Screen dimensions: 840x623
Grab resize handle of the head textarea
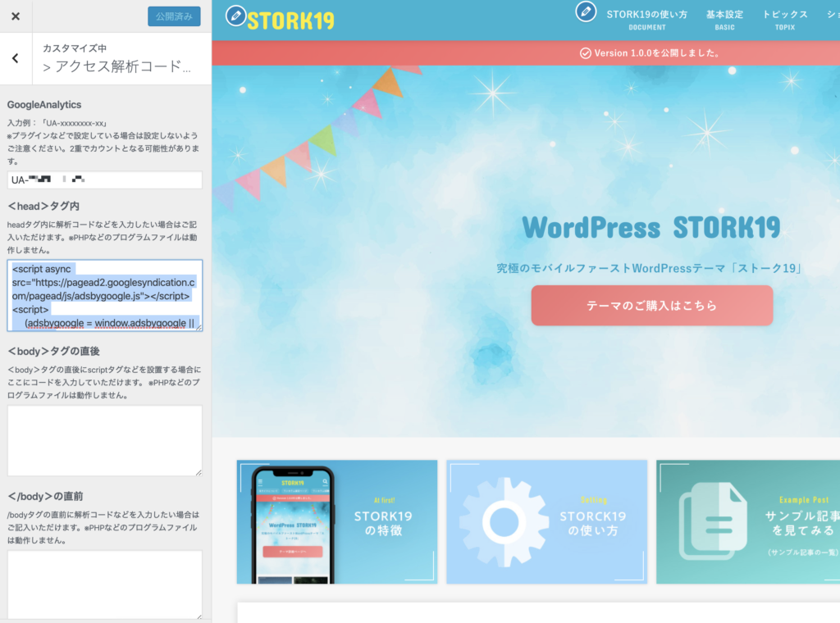[x=199, y=328]
